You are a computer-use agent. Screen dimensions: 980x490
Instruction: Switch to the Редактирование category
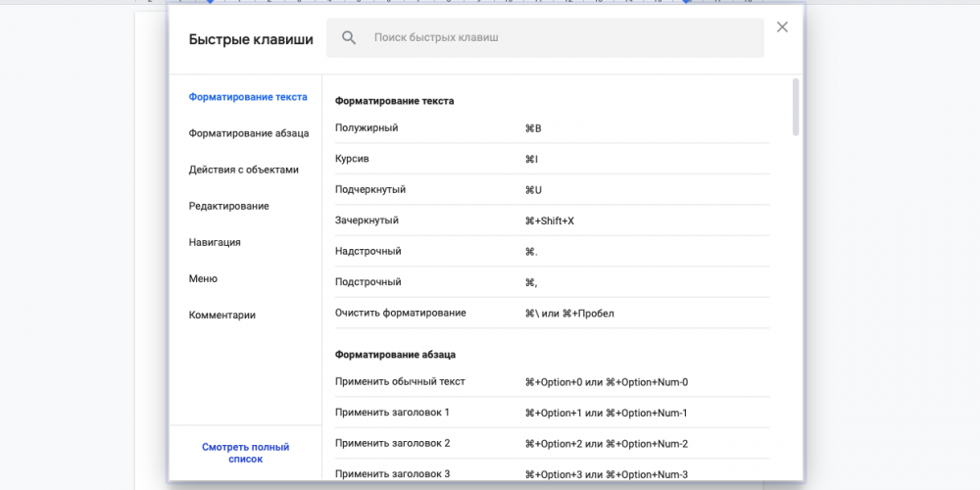click(x=228, y=206)
